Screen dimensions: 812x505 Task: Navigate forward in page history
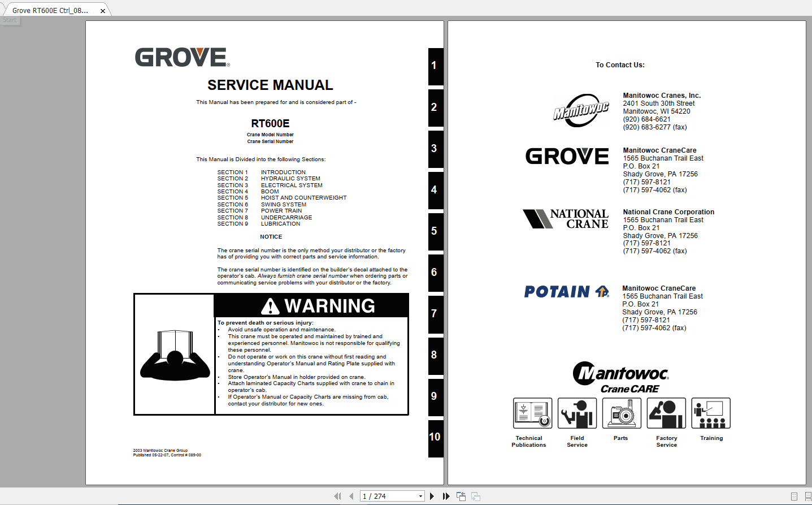475,496
